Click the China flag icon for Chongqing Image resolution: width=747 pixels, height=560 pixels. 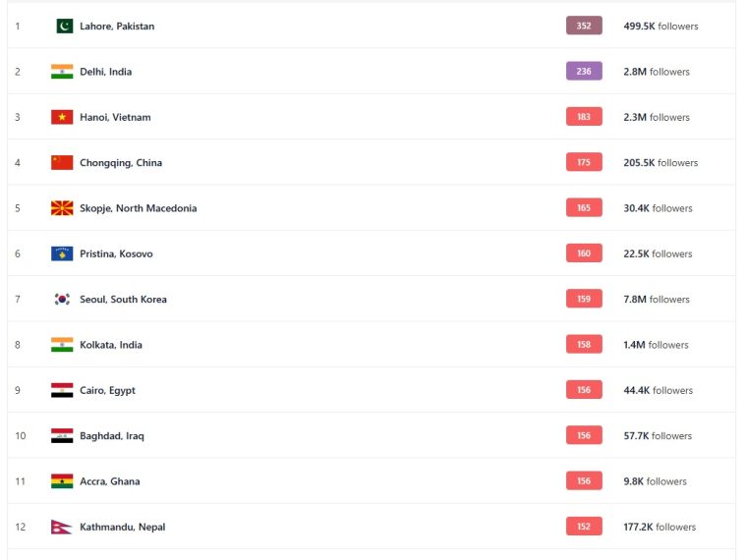(x=62, y=162)
